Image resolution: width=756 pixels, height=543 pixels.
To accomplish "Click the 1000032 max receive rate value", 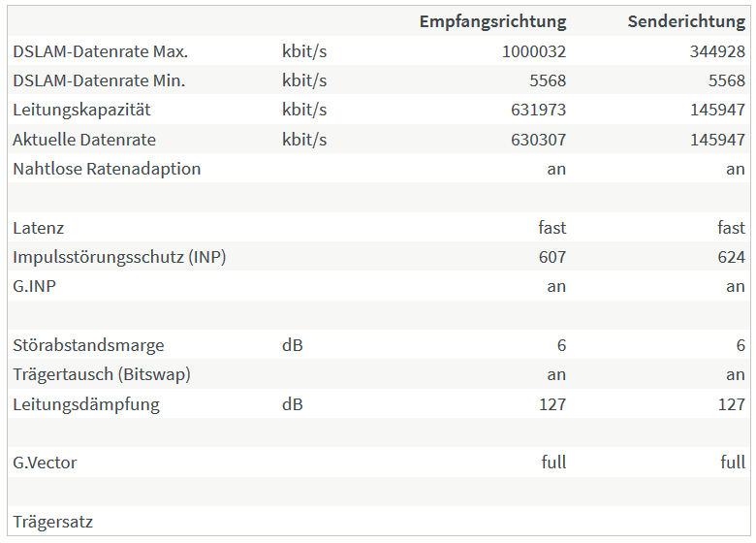I will pos(533,51).
